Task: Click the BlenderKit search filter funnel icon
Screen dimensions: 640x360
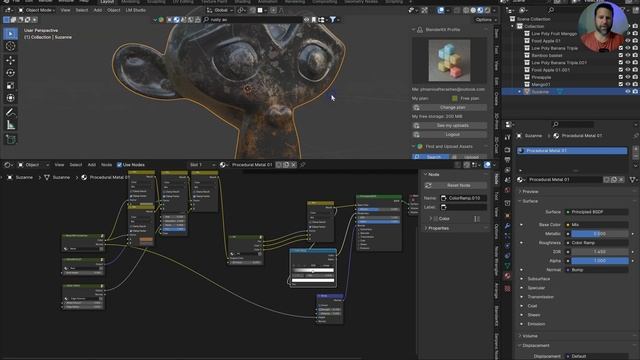Action: 333,20
